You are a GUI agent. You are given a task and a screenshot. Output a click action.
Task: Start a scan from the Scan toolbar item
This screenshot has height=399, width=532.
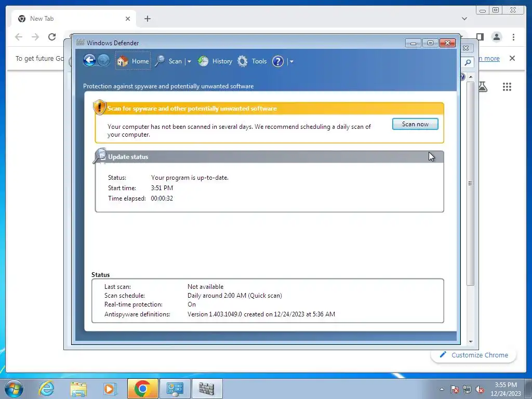[169, 61]
